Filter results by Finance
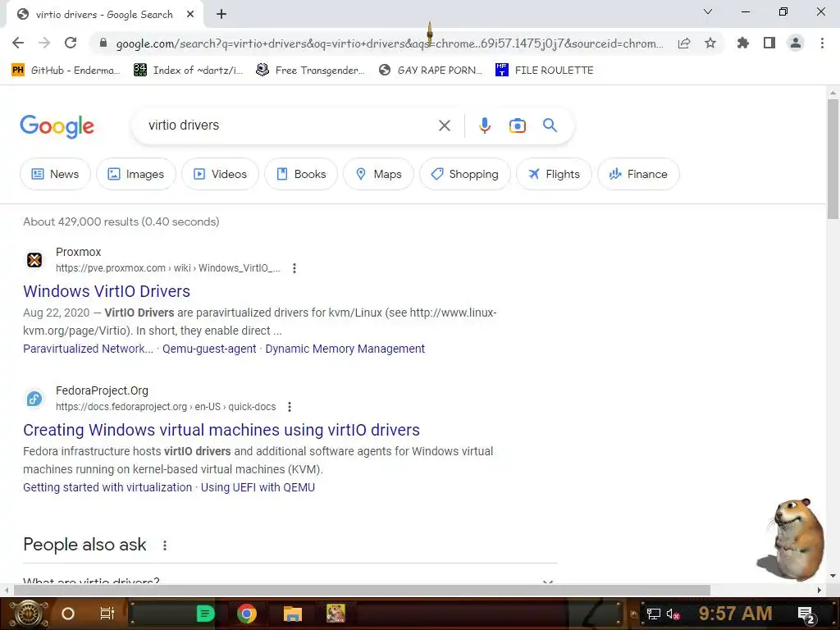This screenshot has height=630, width=840. click(638, 174)
